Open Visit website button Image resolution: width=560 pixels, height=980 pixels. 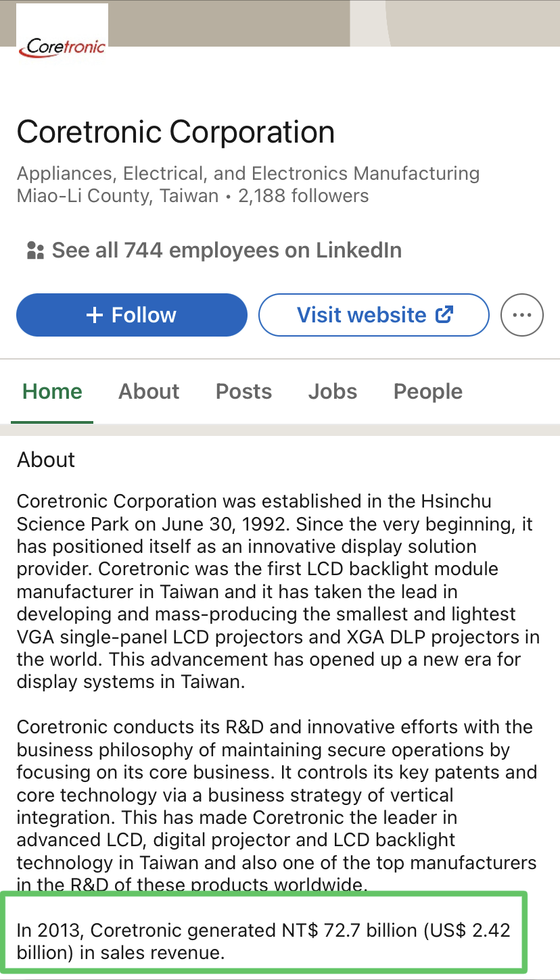point(374,315)
